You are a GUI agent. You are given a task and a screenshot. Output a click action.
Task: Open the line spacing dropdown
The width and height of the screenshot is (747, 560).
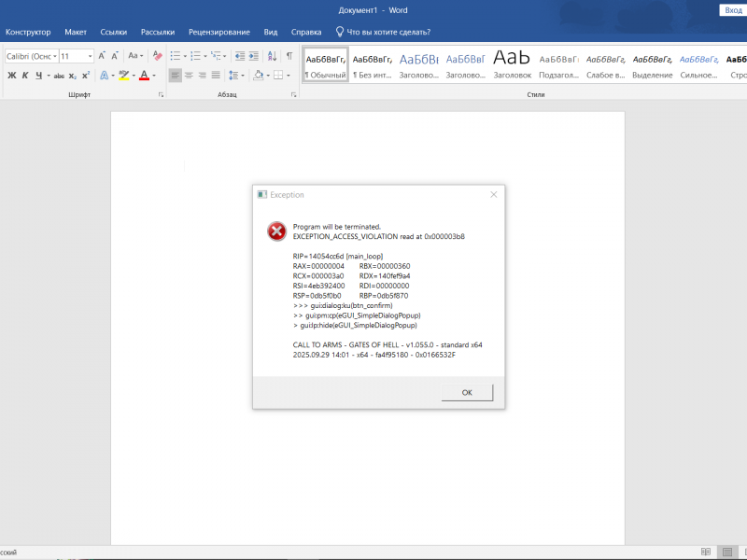236,75
